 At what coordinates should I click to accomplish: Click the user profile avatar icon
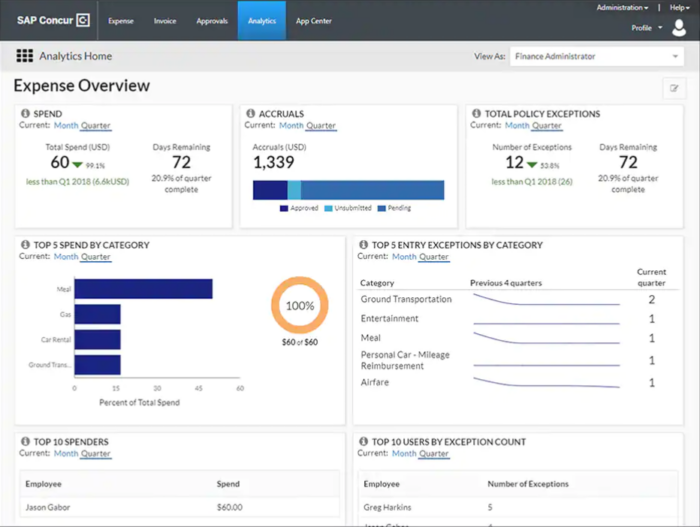click(679, 28)
